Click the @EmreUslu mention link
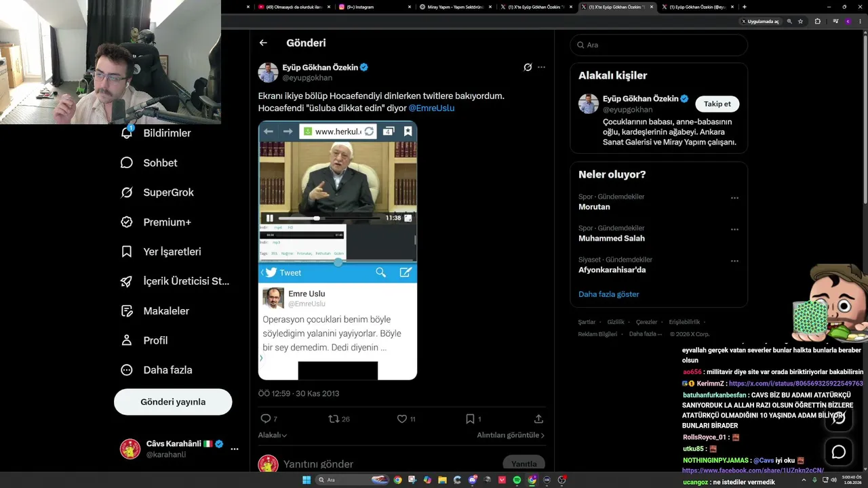 pyautogui.click(x=431, y=108)
